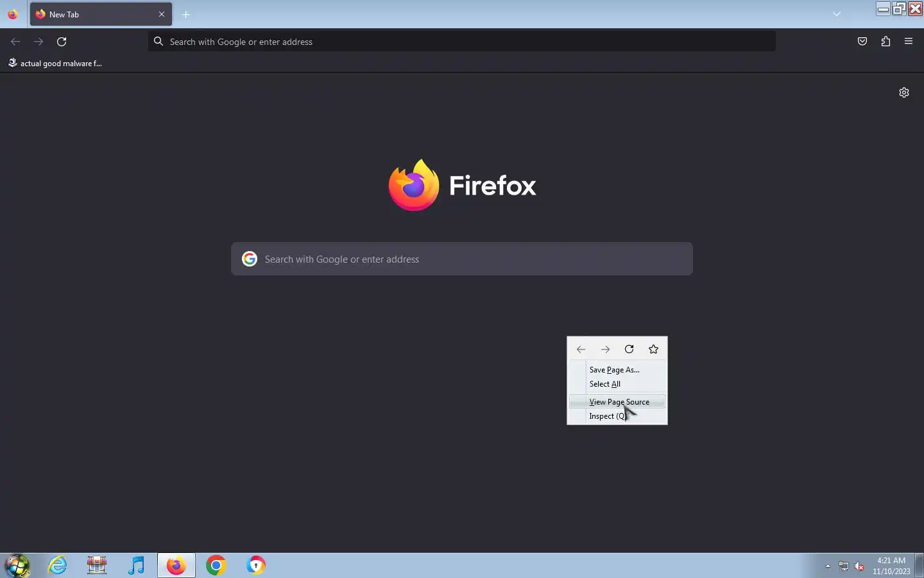Click forward arrow in context menu
The width and height of the screenshot is (924, 578).
click(x=605, y=349)
